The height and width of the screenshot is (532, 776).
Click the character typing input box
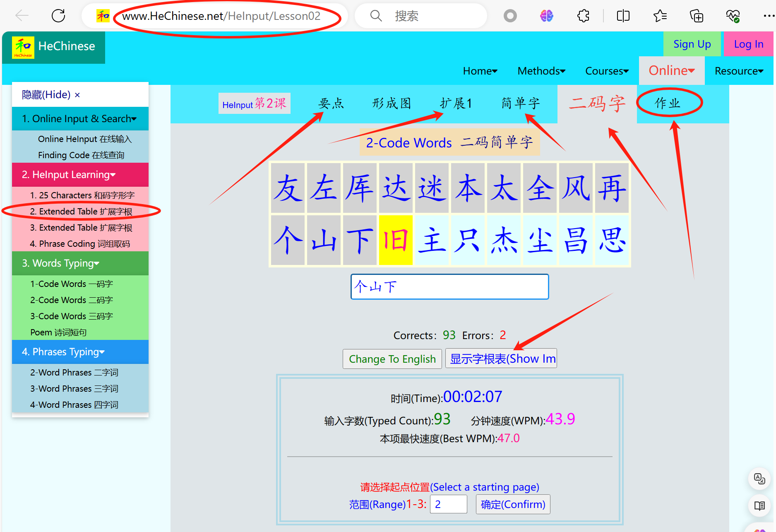(449, 286)
